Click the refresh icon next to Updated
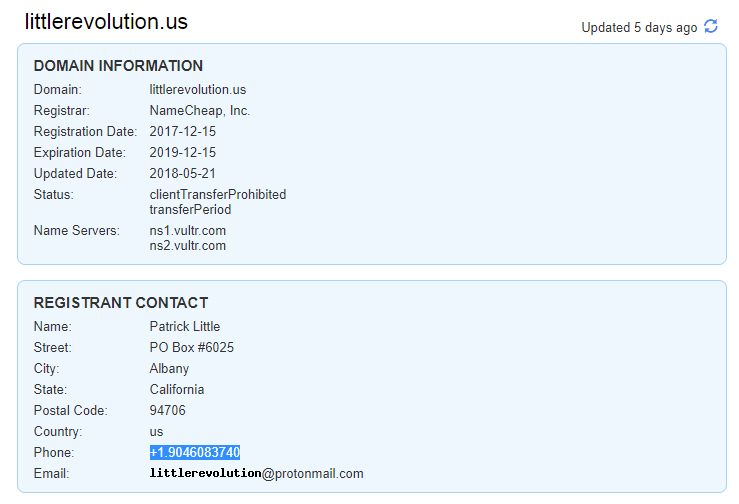The width and height of the screenshot is (739, 504). [711, 27]
